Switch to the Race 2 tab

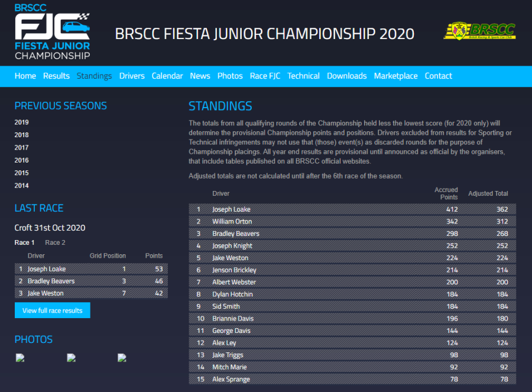[56, 242]
